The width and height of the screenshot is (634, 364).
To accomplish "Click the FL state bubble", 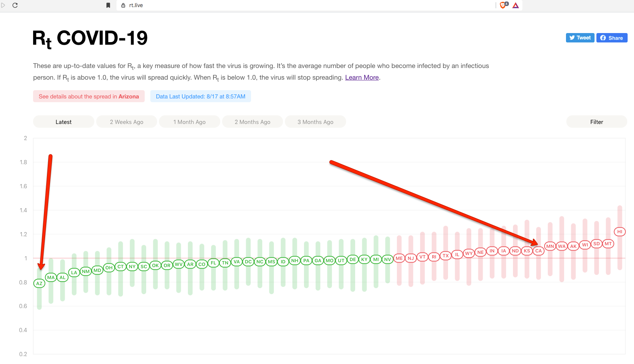I will [x=213, y=263].
